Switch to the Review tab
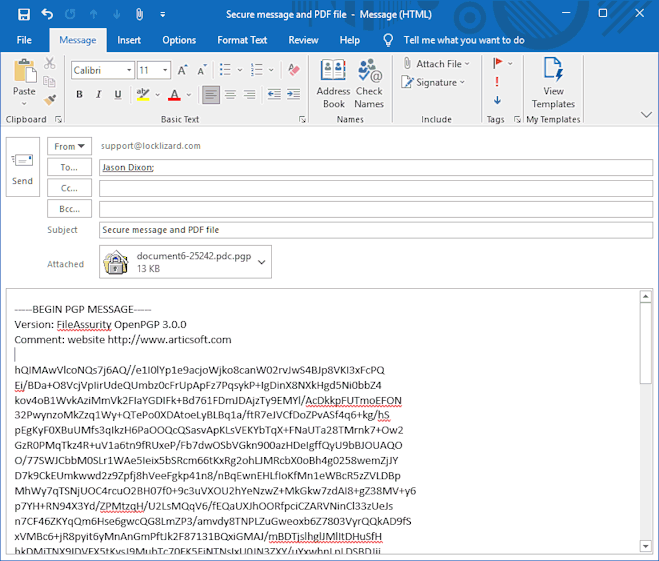This screenshot has height=561, width=659. (303, 40)
